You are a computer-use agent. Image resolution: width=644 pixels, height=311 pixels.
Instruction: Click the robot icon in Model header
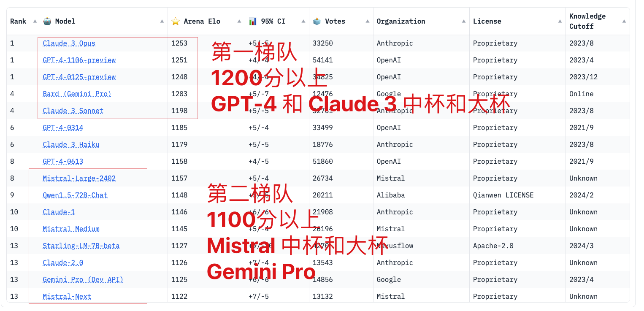pyautogui.click(x=47, y=21)
